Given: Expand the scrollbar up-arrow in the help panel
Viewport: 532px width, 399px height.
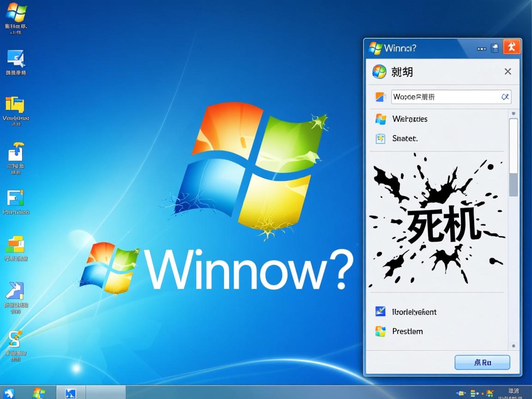Looking at the screenshot, I should 514,113.
